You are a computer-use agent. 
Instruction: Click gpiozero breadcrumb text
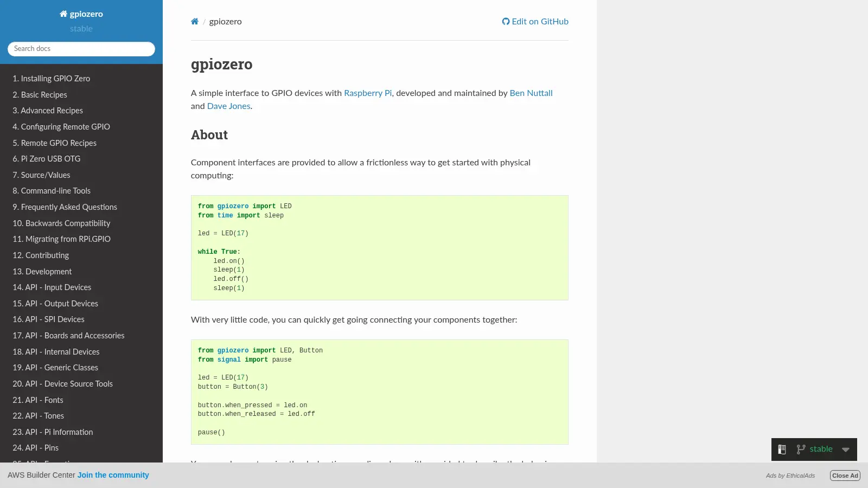(226, 22)
